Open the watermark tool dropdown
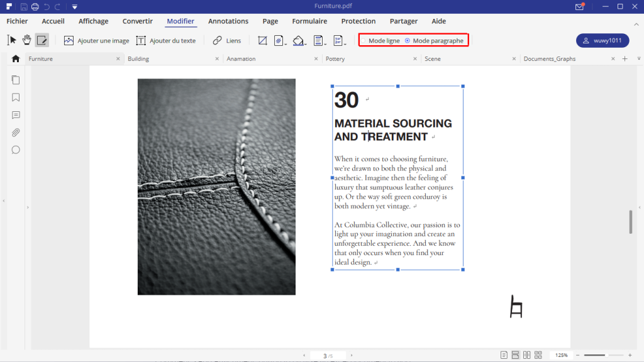Viewport: 644px width, 362px height. point(280,40)
